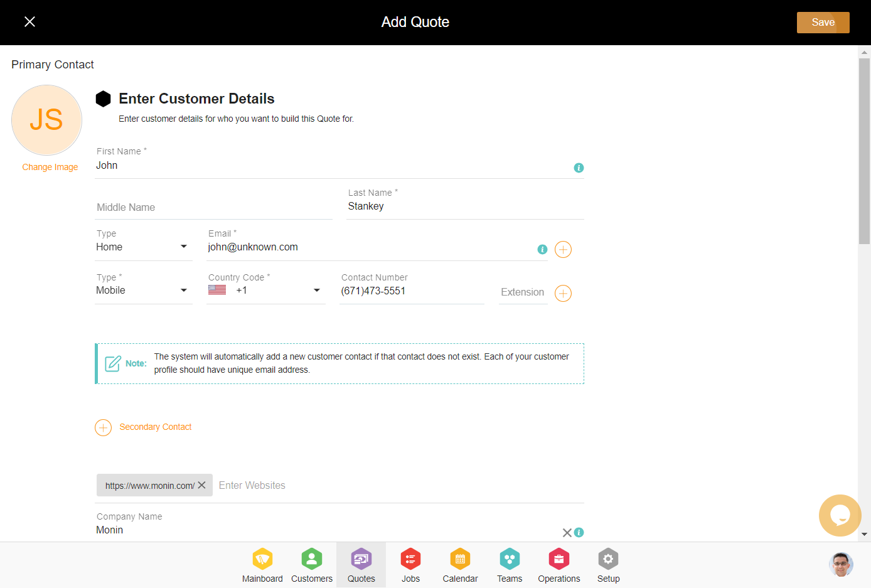The height and width of the screenshot is (588, 871).
Task: Click the JS avatar image
Action: click(x=47, y=120)
